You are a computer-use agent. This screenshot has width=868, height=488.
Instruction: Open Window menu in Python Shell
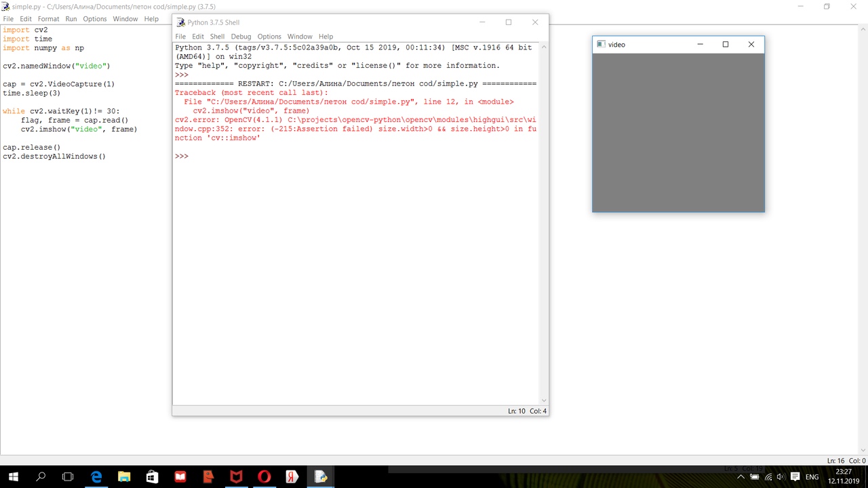(300, 37)
